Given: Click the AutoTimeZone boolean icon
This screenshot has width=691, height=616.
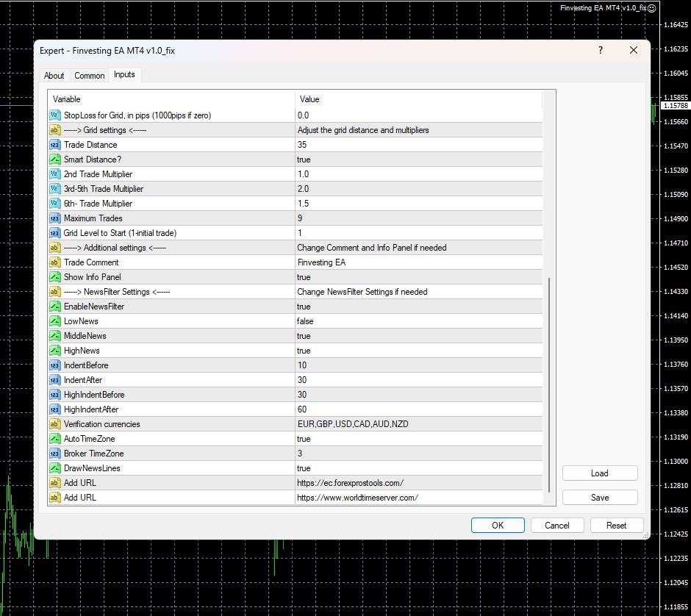Looking at the screenshot, I should click(x=54, y=438).
